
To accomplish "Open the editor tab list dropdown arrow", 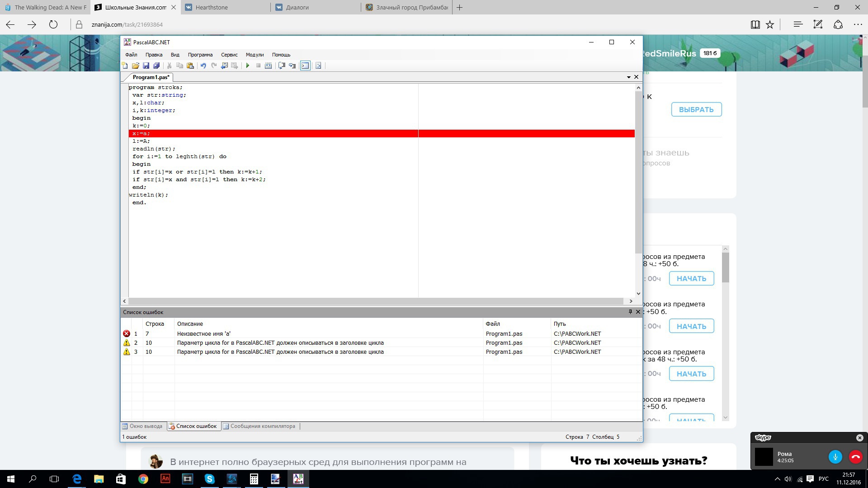I will 628,77.
